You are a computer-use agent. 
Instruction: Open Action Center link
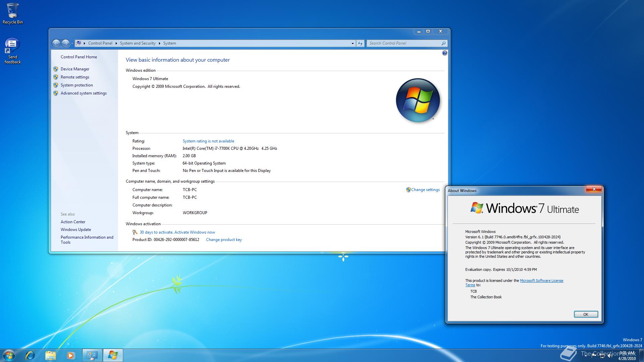pyautogui.click(x=73, y=222)
